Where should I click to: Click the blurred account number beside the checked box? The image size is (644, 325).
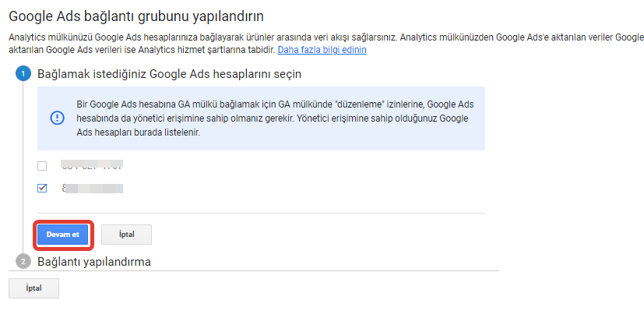coord(93,188)
